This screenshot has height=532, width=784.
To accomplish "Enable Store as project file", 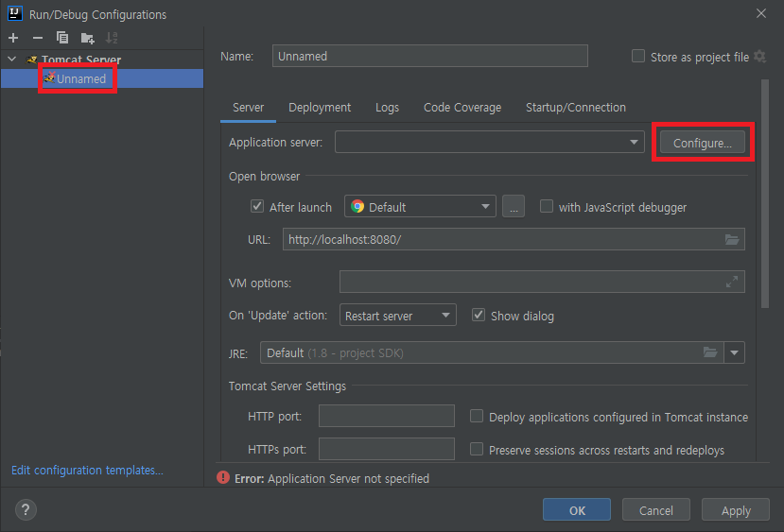I will tap(638, 56).
